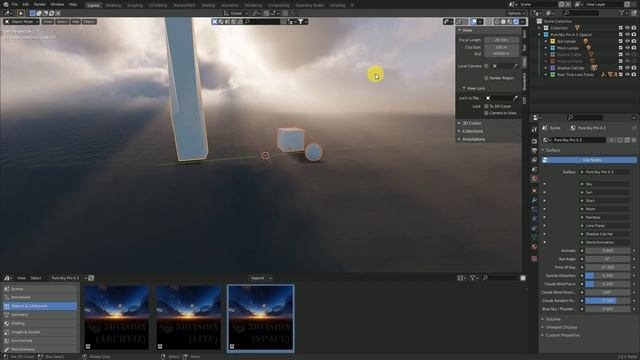Adjust the Sunrise Distortion slider
The width and height of the screenshot is (640, 360).
[608, 276]
